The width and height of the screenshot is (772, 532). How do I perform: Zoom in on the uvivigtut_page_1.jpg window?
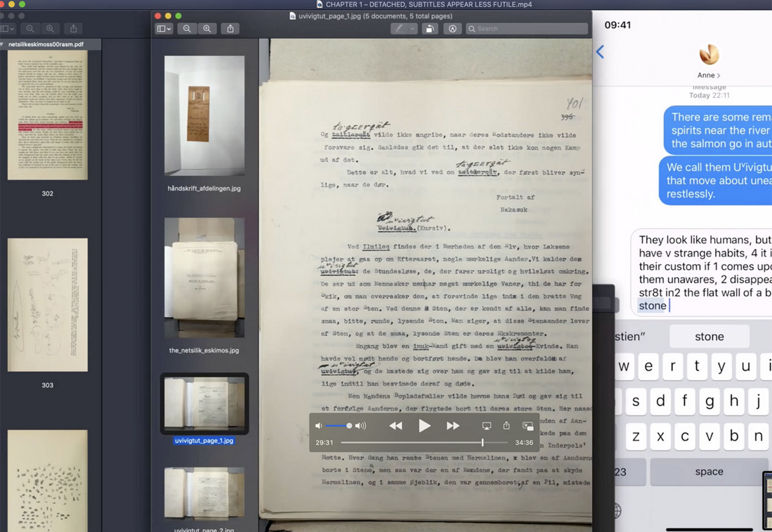207,29
